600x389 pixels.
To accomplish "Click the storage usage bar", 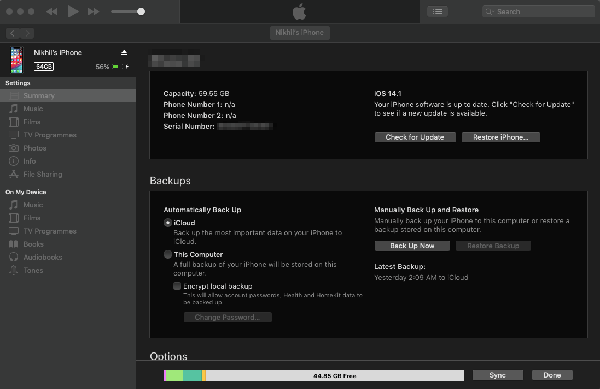I will coord(314,376).
